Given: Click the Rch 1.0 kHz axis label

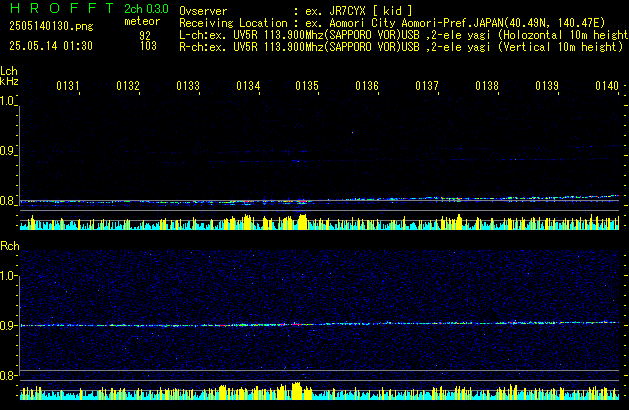Looking at the screenshot, I should [8, 276].
